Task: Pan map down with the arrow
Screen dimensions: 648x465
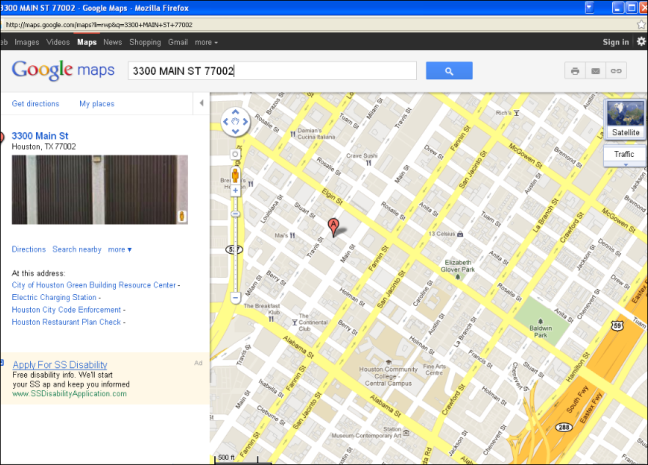Action: (x=236, y=131)
